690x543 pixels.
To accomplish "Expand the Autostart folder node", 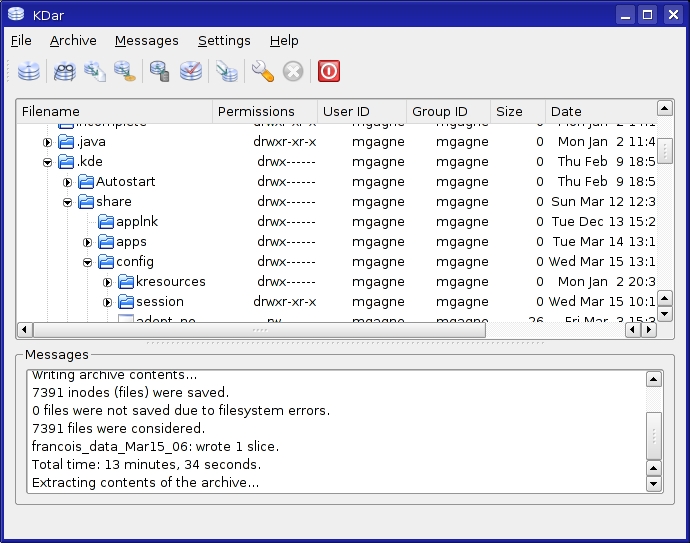I will [67, 182].
